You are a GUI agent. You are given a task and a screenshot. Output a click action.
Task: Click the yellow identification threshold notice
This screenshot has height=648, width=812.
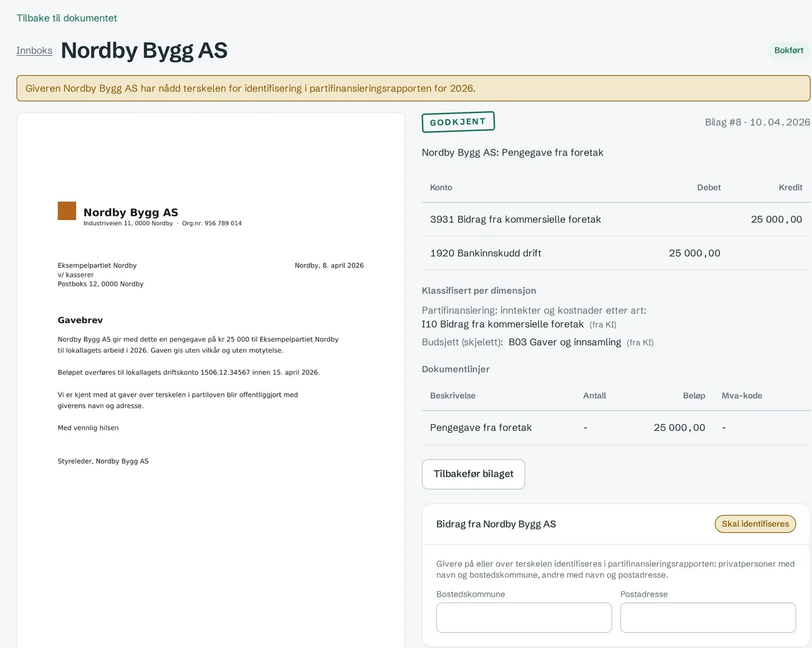click(414, 88)
